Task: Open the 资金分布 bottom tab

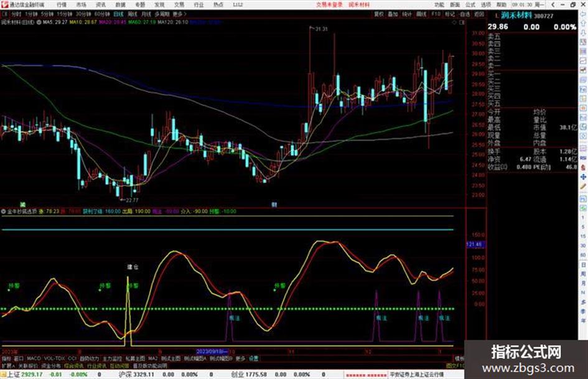Action: 51,365
